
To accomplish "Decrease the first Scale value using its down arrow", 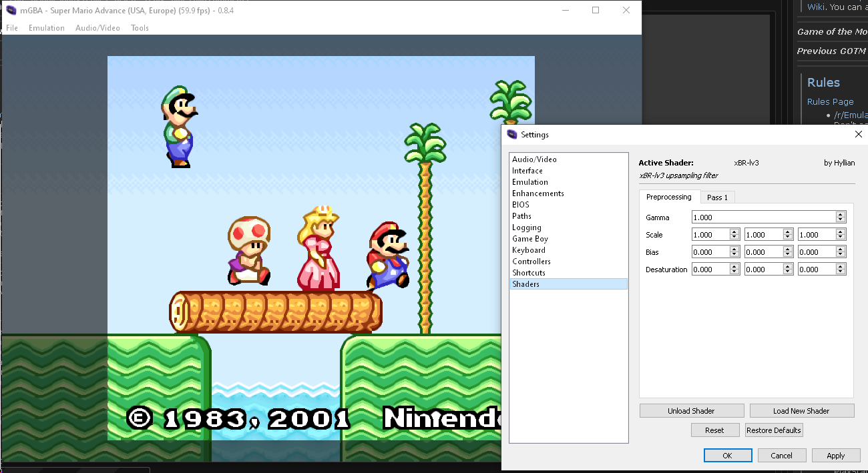I will [x=734, y=238].
